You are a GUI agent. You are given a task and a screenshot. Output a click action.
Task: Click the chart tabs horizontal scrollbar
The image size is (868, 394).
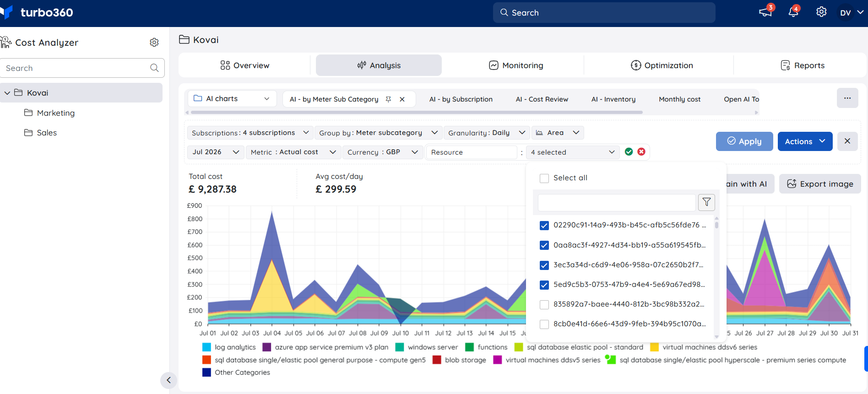[x=417, y=112]
